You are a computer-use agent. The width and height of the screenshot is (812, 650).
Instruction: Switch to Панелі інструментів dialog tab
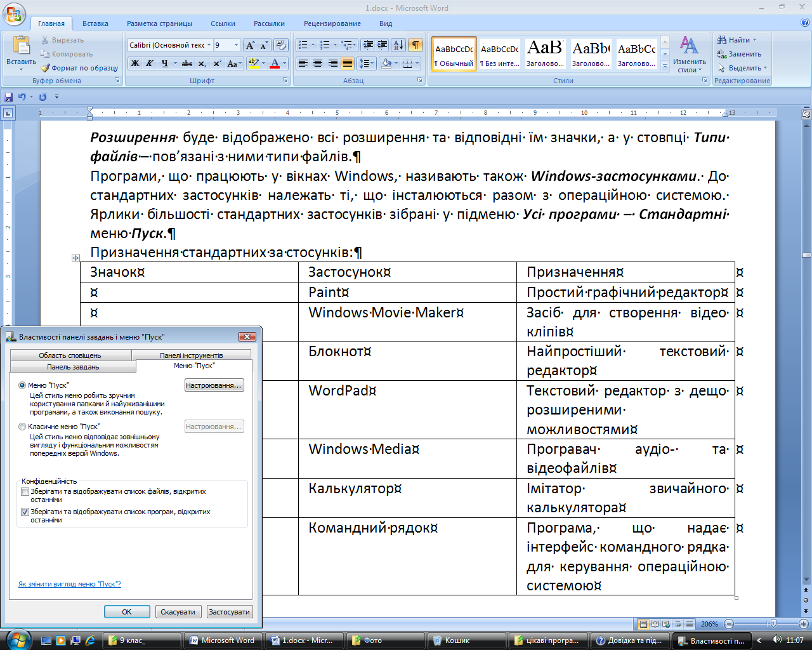click(191, 355)
